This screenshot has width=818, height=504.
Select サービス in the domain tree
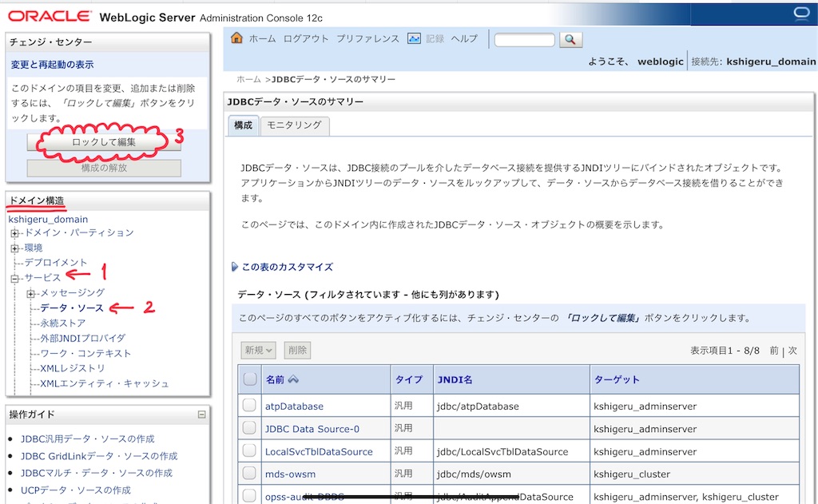[43, 278]
